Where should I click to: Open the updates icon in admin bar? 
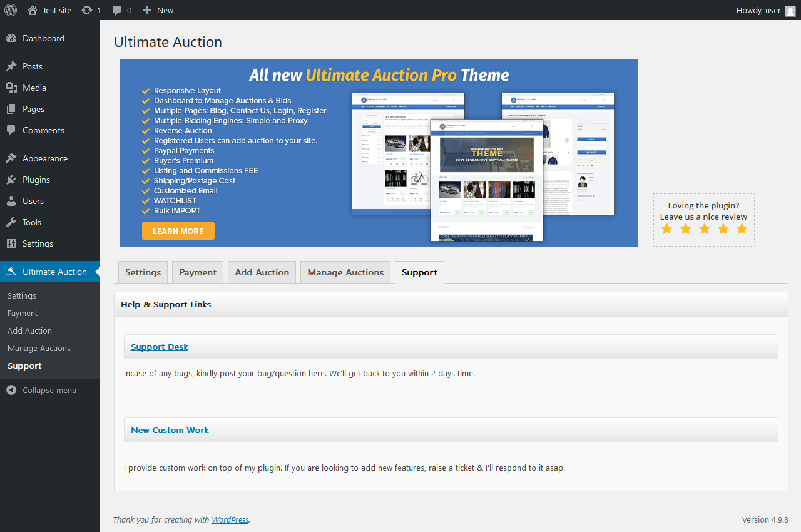[x=87, y=10]
